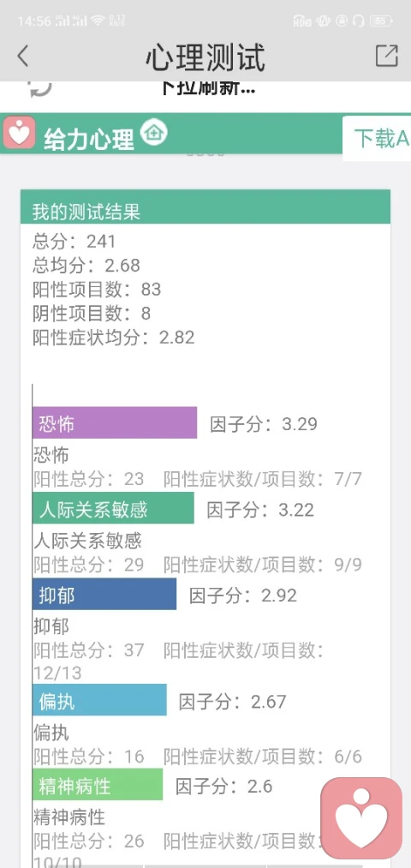
Task: Tap the battery indicator in status bar
Action: click(382, 21)
